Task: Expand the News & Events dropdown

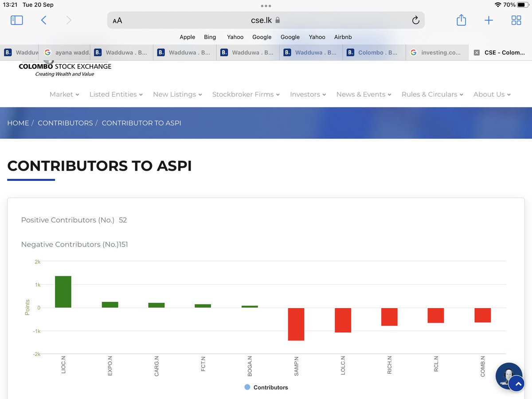Action: click(364, 94)
